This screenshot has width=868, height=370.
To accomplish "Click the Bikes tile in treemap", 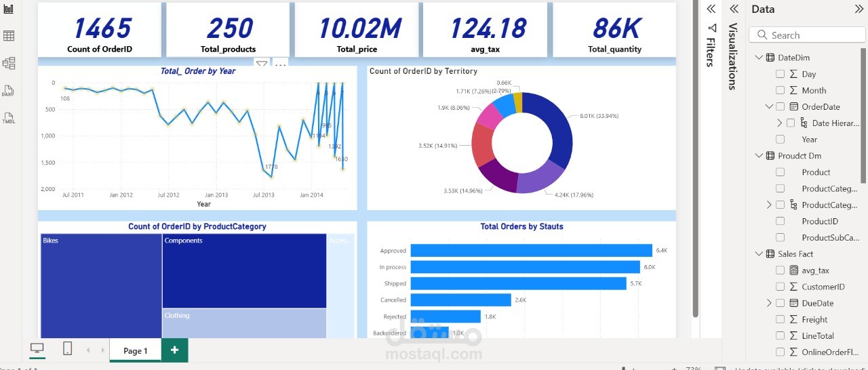I will (x=101, y=286).
